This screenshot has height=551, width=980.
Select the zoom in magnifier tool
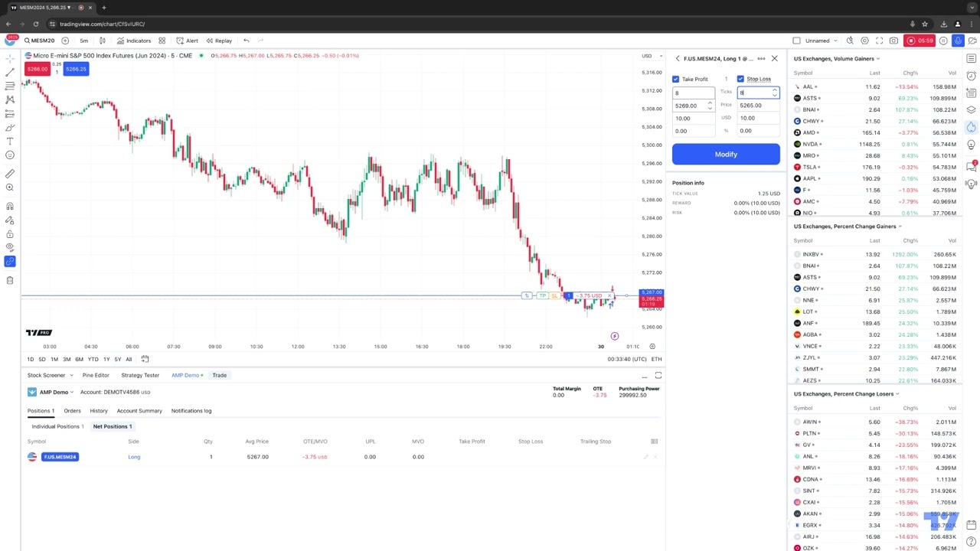(10, 187)
